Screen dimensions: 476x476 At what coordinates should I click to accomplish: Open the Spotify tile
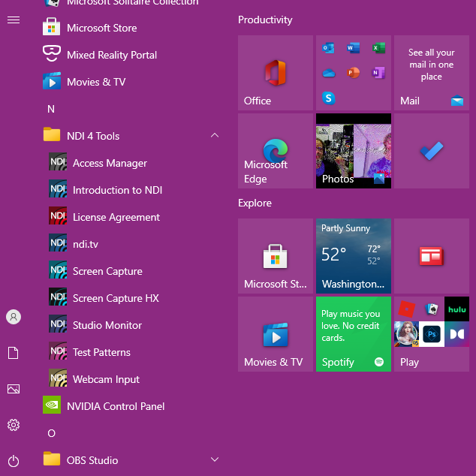tap(354, 334)
